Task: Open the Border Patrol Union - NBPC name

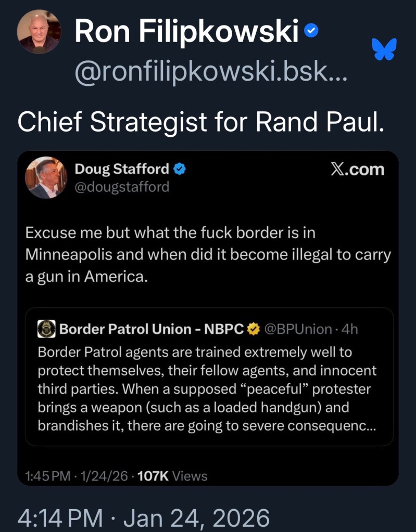Action: pos(152,329)
